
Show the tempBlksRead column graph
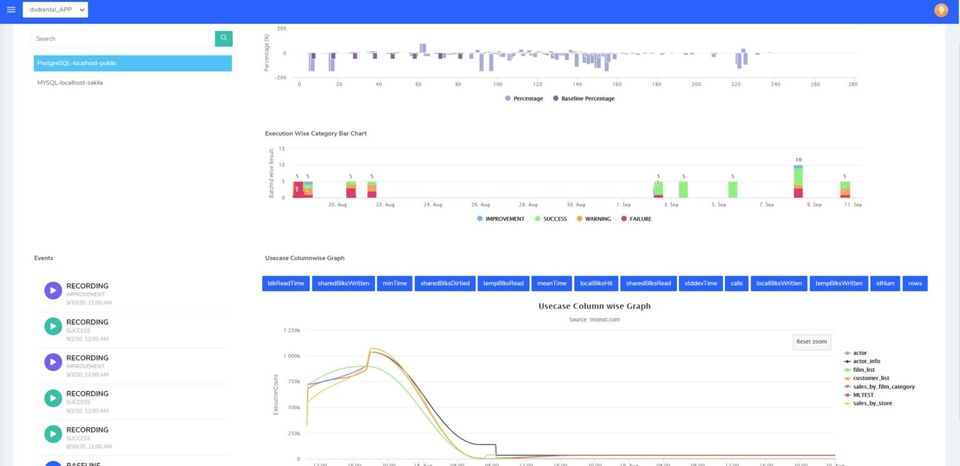503,284
